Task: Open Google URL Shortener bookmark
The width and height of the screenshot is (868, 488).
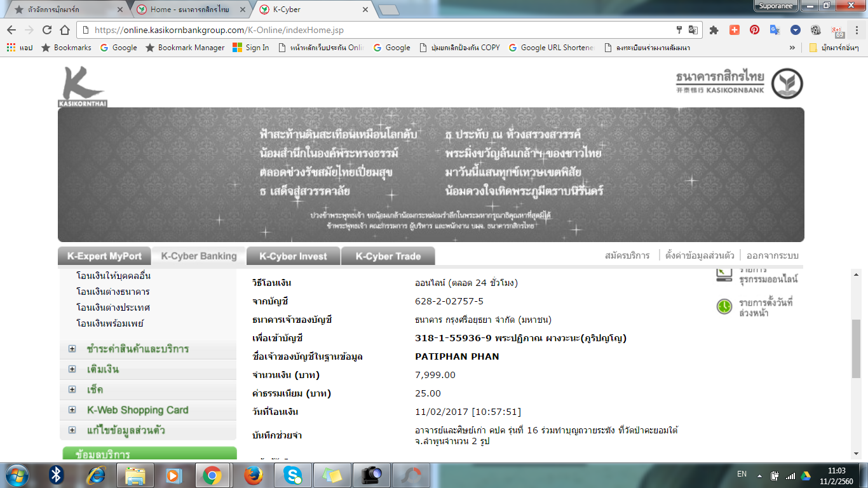Action: [552, 48]
